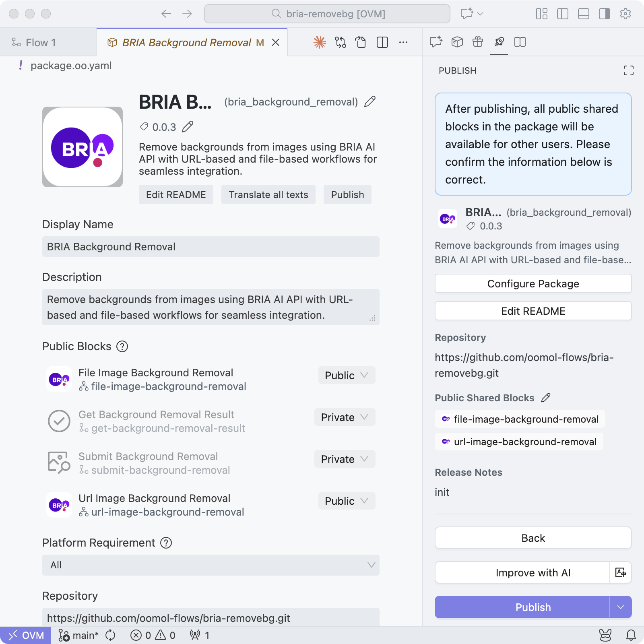Click the translate icon beside Improve with AI
The image size is (644, 644).
621,572
